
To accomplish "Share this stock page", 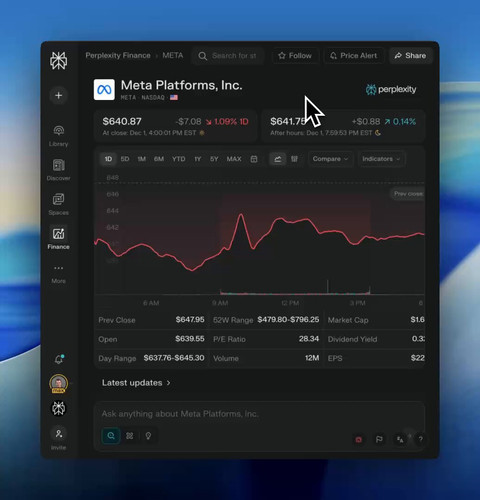I will coord(410,56).
